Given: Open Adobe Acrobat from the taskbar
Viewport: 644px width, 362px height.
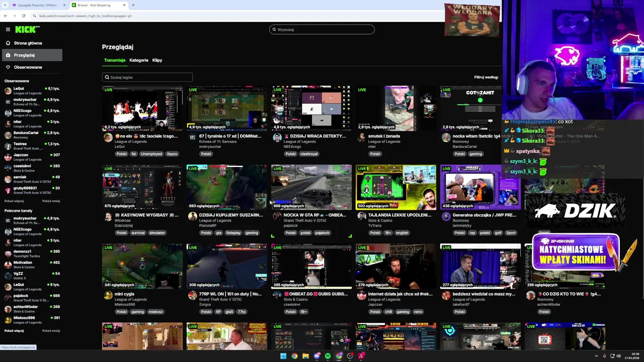Looking at the screenshot, I should [361, 356].
